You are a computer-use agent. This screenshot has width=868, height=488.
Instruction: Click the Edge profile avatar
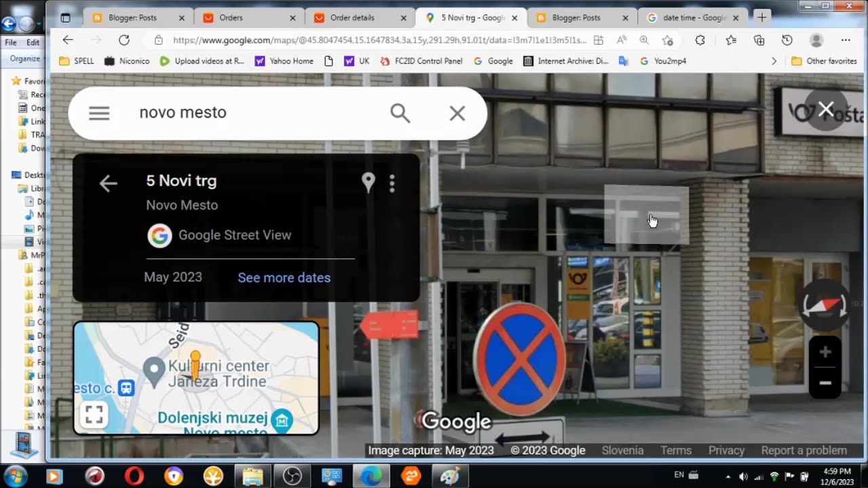tap(816, 40)
